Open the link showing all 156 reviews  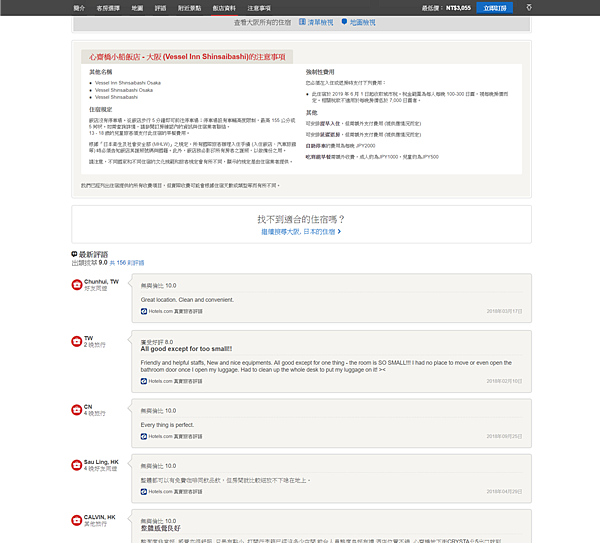(x=127, y=263)
